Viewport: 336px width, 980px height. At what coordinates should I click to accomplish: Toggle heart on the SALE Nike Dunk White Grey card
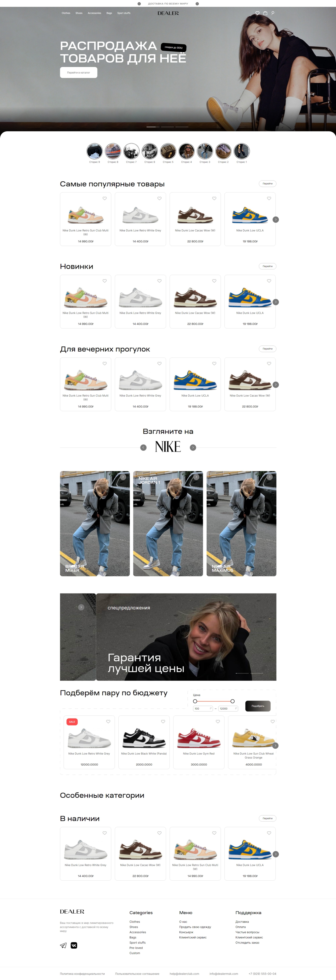tap(108, 721)
